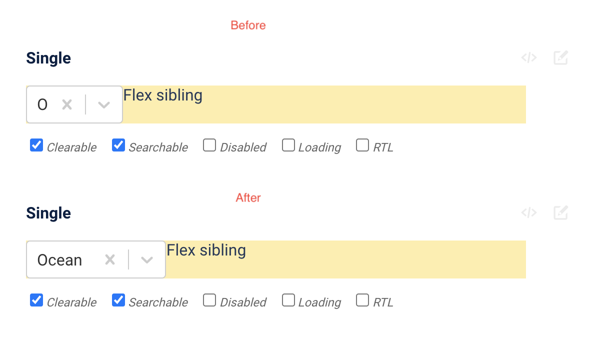Click the edit-in-sandbox pencil icon near Before heading
The image size is (593, 364).
560,57
